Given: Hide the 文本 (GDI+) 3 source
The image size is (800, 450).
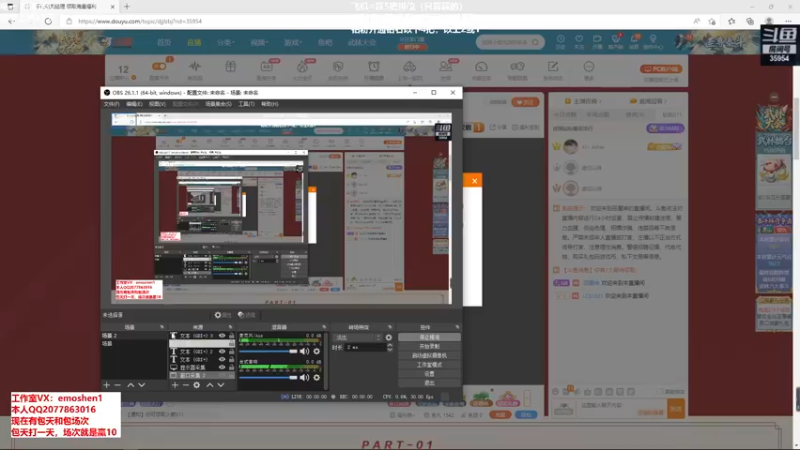Looking at the screenshot, I should click(222, 336).
